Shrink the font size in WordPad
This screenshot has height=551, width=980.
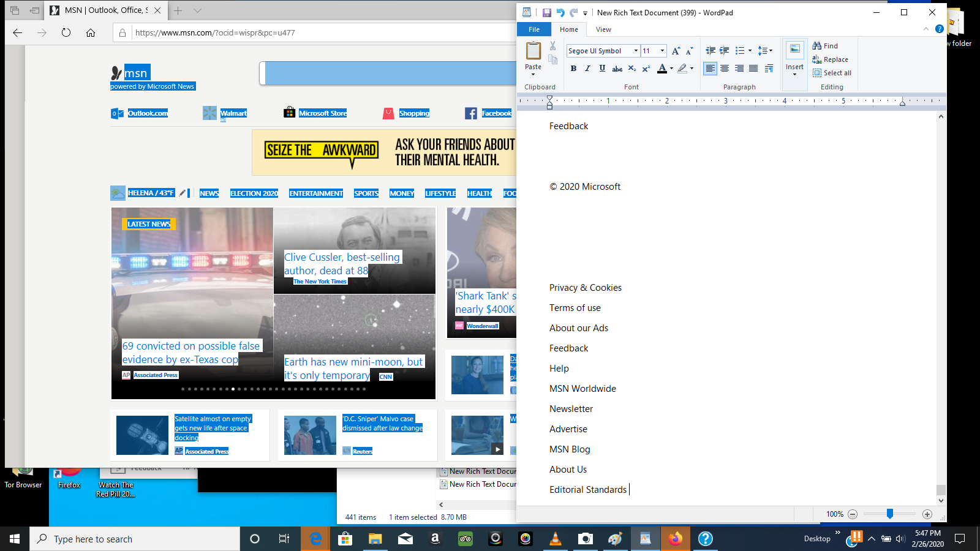point(689,51)
